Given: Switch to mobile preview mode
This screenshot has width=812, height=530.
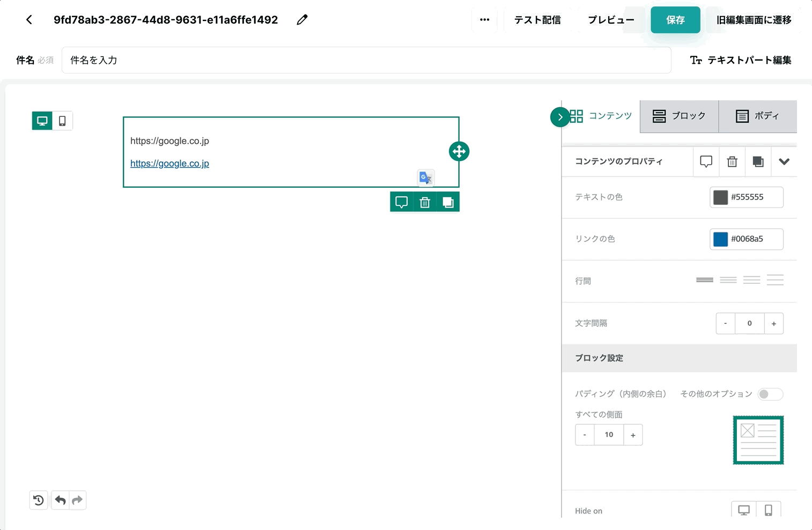Looking at the screenshot, I should [x=62, y=121].
